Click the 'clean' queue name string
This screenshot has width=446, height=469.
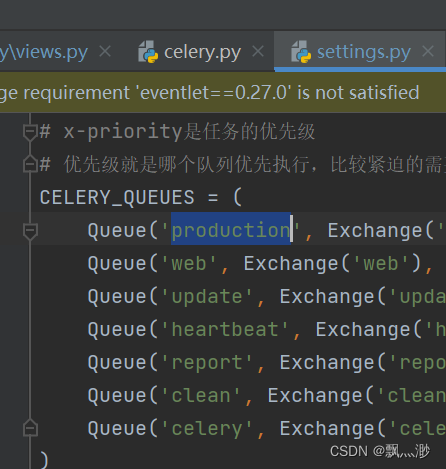[x=201, y=396]
